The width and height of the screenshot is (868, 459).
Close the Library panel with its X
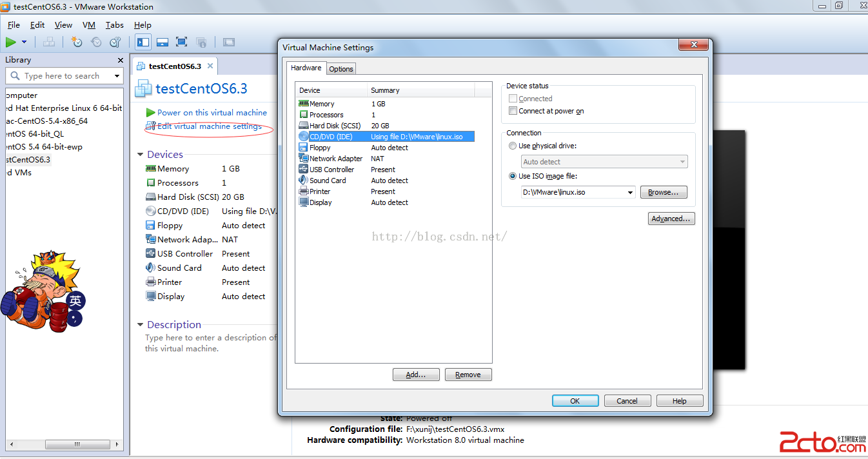[121, 60]
